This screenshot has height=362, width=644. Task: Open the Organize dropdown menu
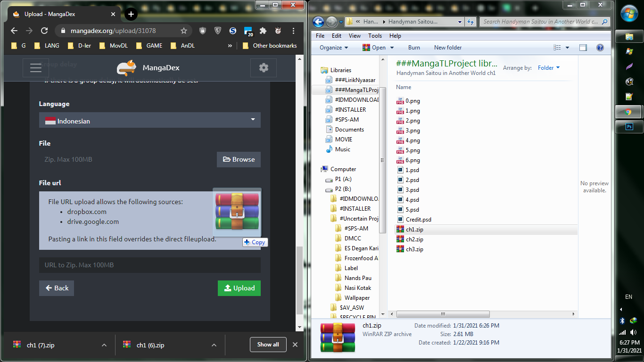point(333,48)
